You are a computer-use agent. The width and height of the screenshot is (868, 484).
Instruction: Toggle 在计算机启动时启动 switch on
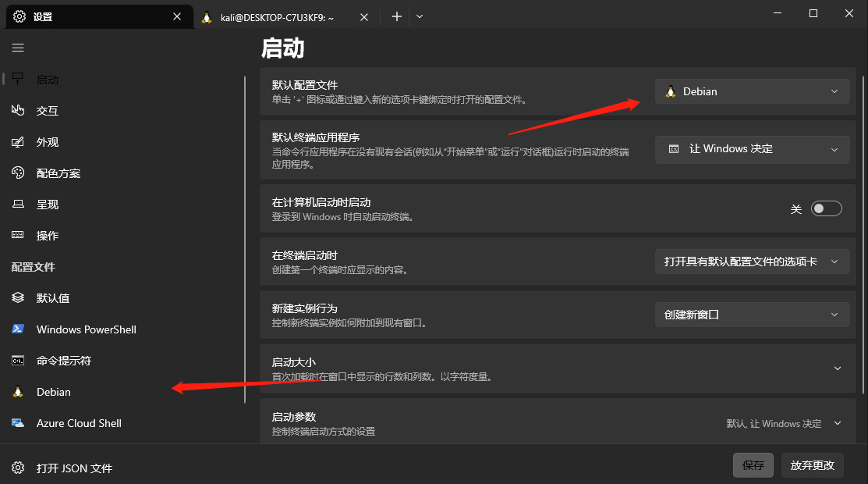coord(826,208)
